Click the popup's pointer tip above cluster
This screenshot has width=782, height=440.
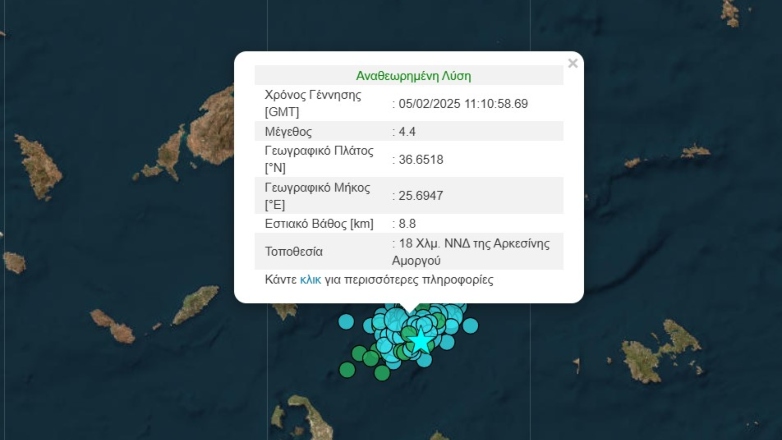tap(408, 308)
